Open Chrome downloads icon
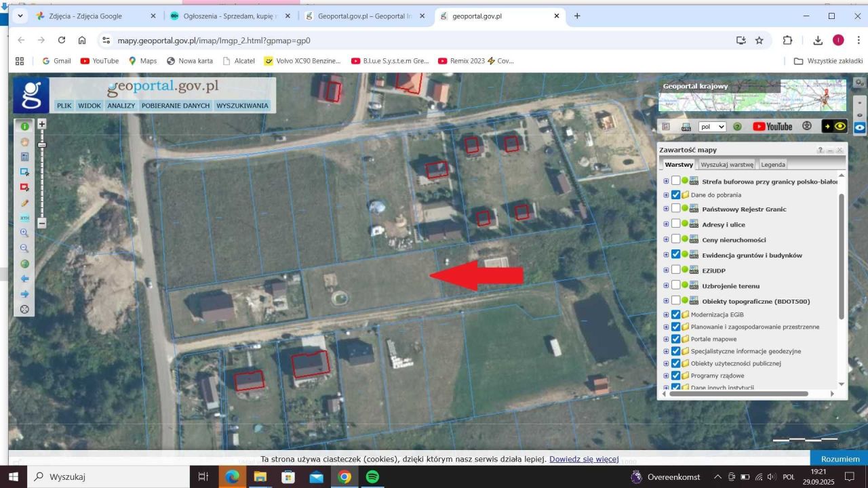The width and height of the screenshot is (868, 488). [818, 40]
